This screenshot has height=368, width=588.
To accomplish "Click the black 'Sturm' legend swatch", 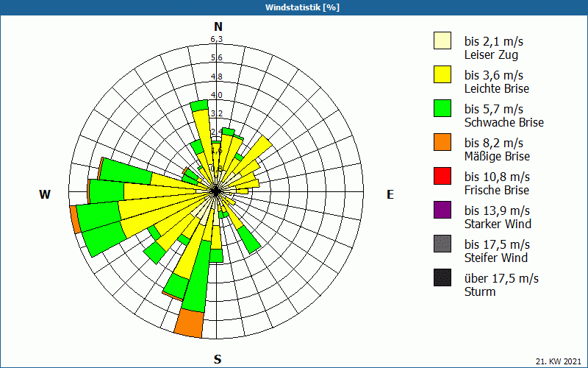I will 442,277.
